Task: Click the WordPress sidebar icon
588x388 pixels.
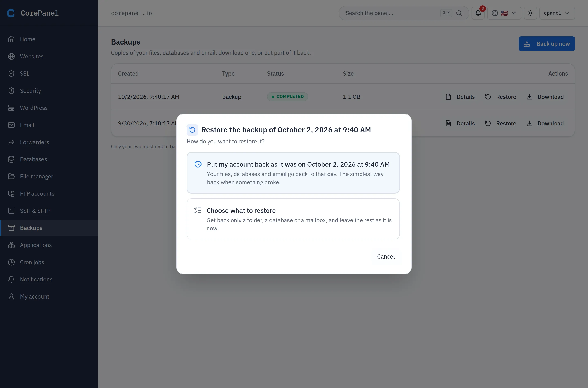Action: (x=11, y=108)
